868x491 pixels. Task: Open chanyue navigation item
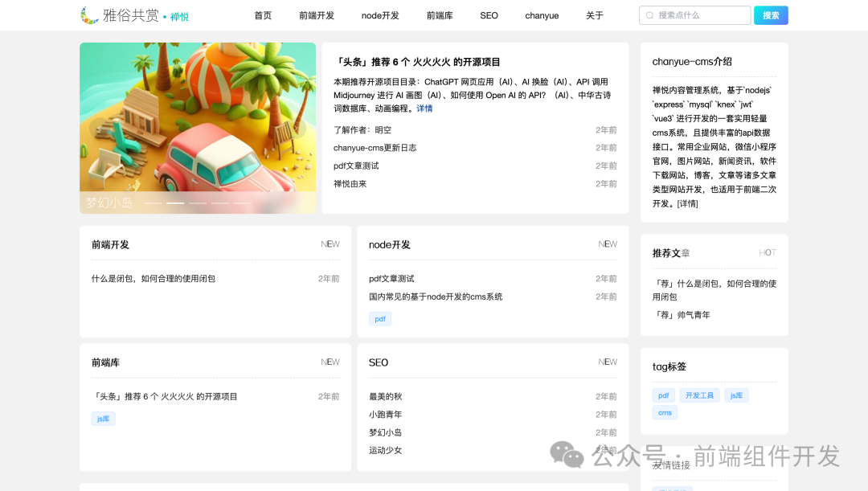pyautogui.click(x=542, y=15)
